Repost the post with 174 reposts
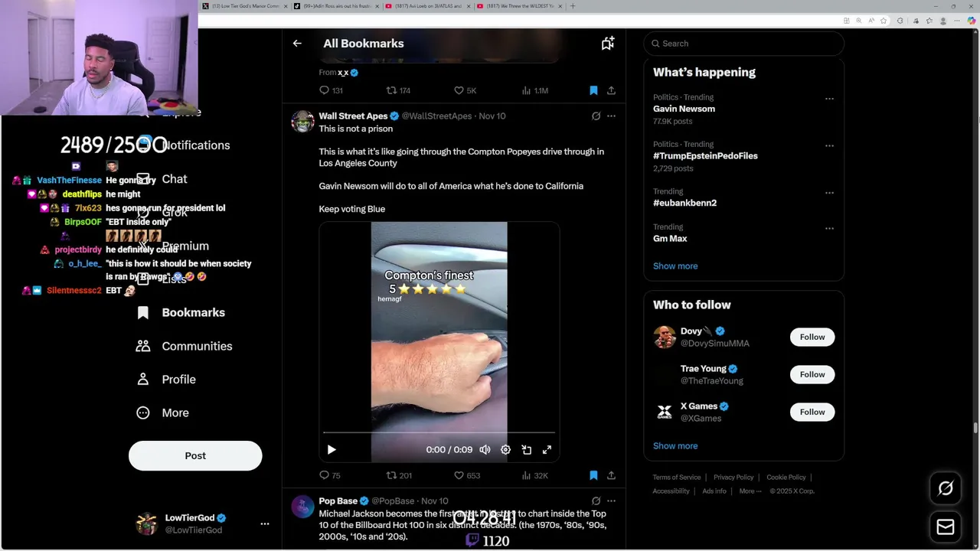980x551 pixels. (398, 90)
